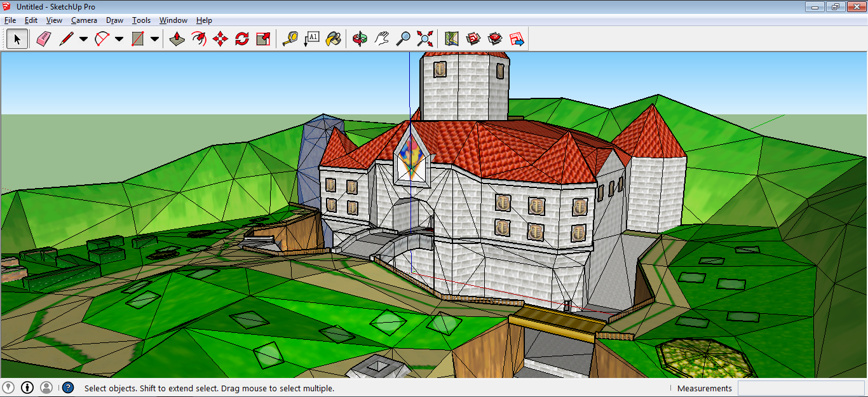Click the sign-in user account button
The height and width of the screenshot is (397, 868).
46,387
